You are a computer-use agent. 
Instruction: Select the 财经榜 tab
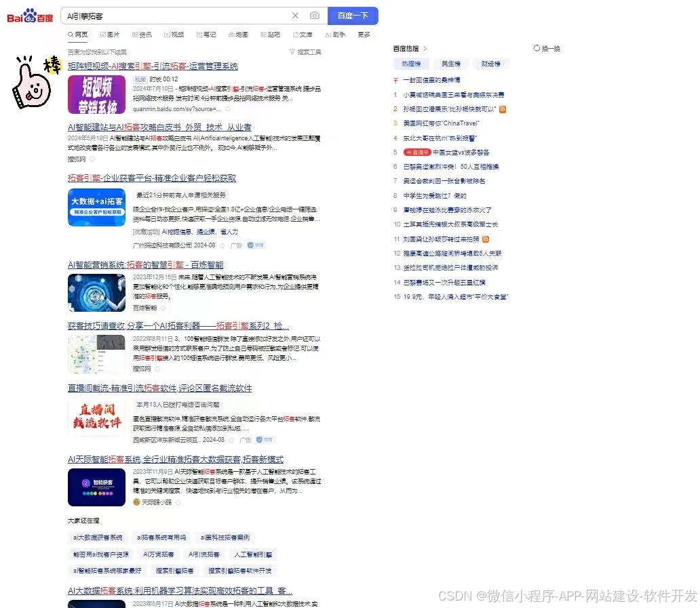coord(490,64)
